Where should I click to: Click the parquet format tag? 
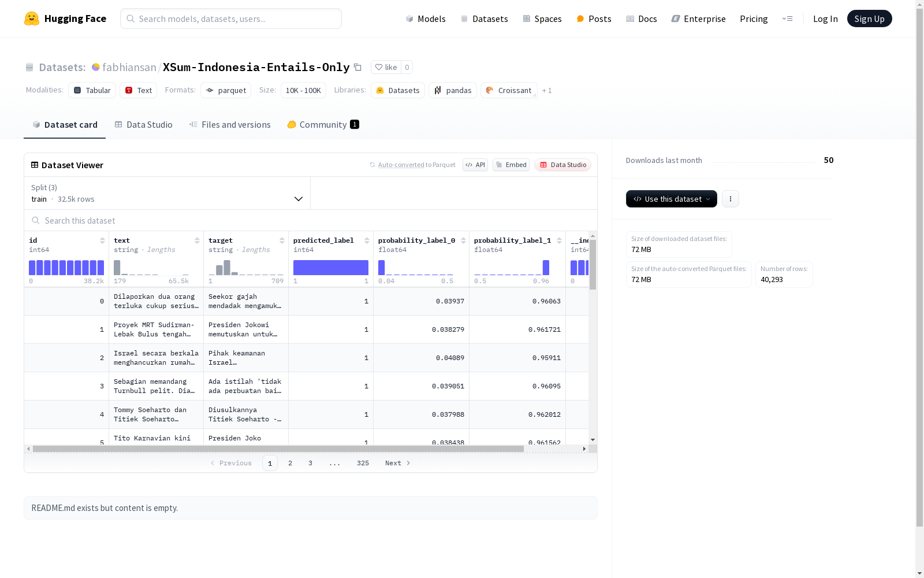click(226, 90)
